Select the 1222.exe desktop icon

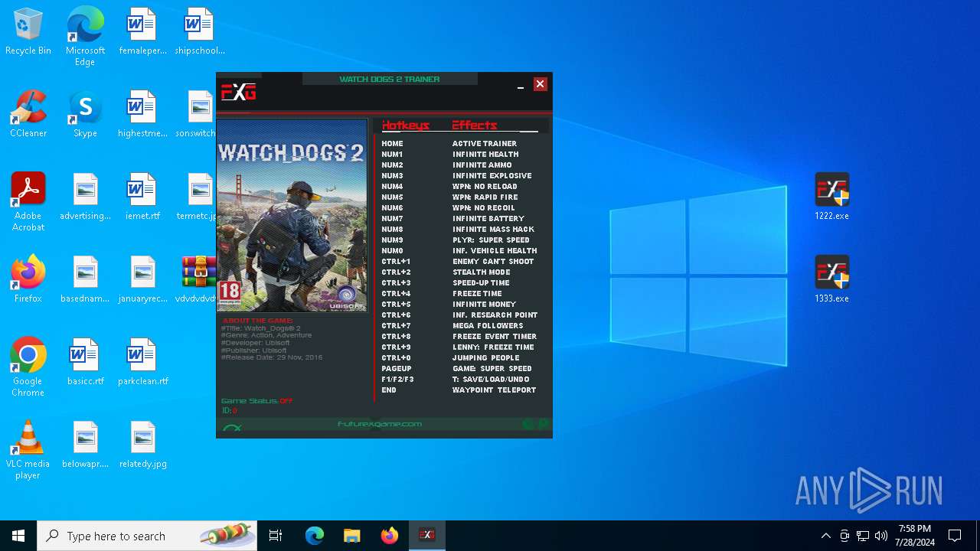(831, 197)
